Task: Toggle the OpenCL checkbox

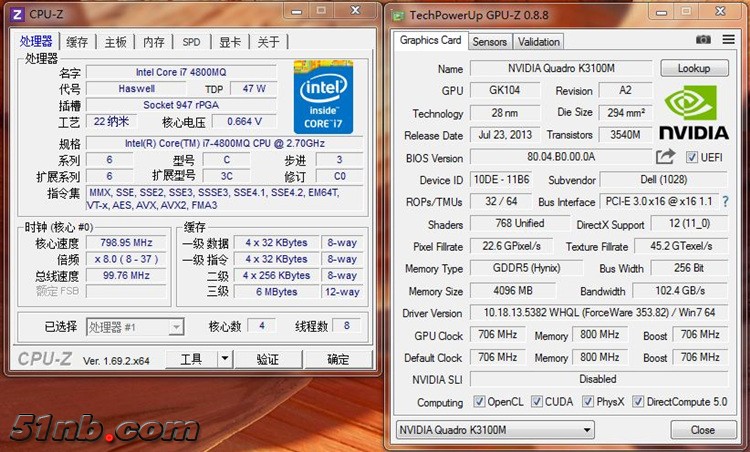Action: pos(479,401)
